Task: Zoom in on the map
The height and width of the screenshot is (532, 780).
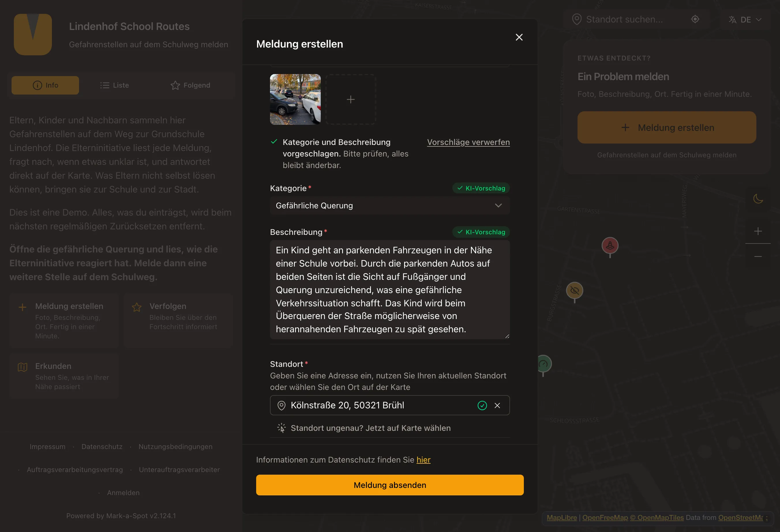Action: [758, 231]
